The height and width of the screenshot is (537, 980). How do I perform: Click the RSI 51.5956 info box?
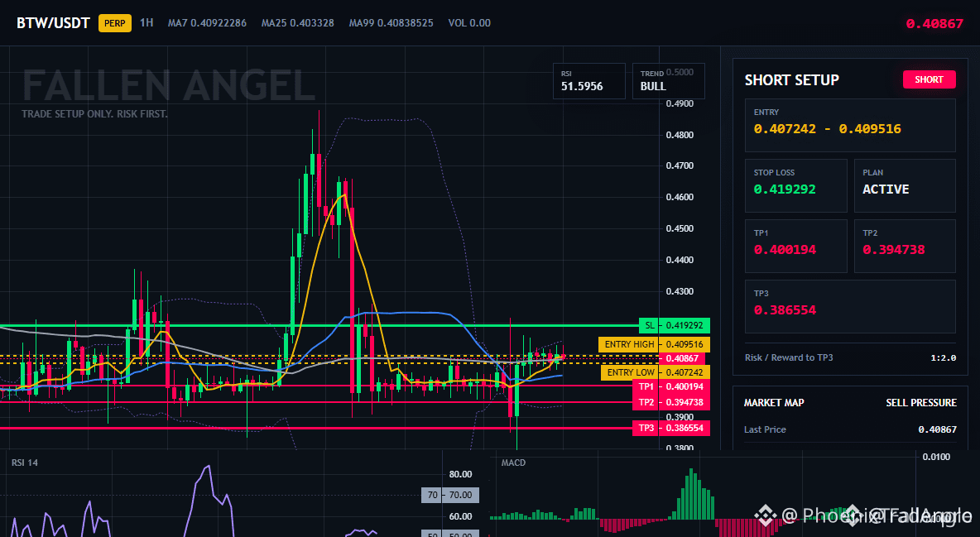pos(588,80)
